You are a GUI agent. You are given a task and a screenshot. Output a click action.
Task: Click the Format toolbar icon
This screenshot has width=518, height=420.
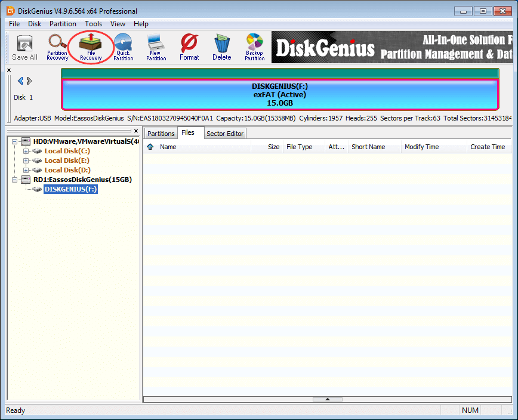pyautogui.click(x=189, y=48)
